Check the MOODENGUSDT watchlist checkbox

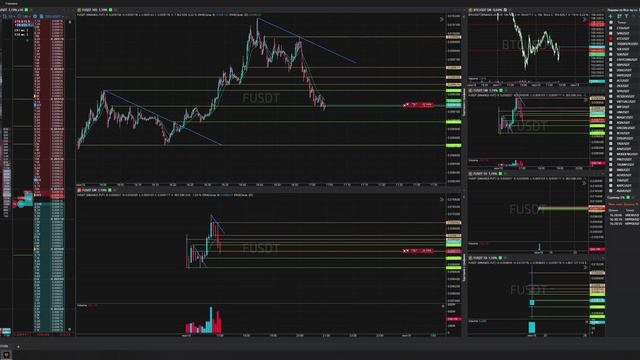click(x=611, y=154)
